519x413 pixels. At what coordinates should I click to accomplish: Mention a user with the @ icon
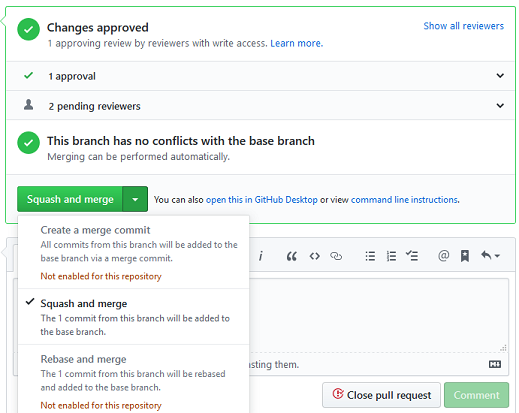pyautogui.click(x=443, y=256)
